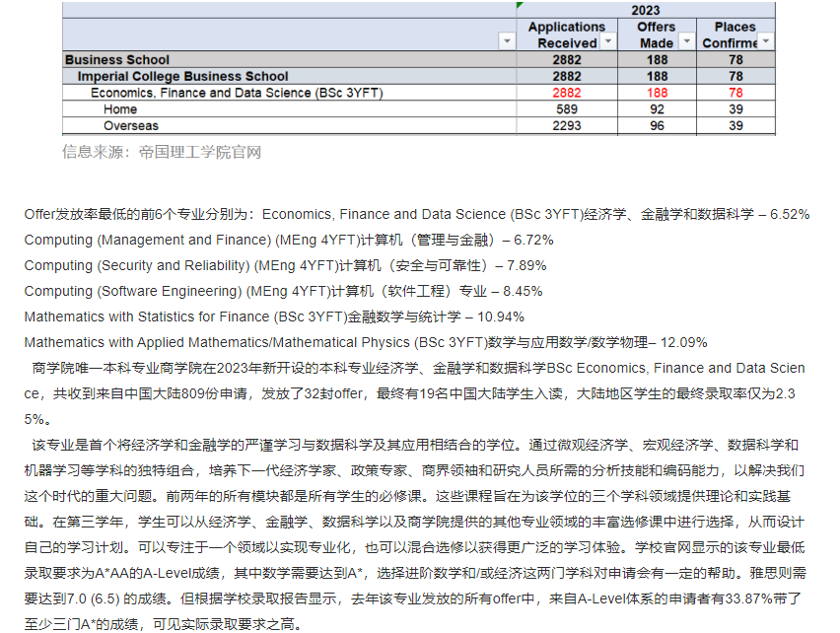
Task: Select the Home places confirmed cell 39
Action: 735,109
